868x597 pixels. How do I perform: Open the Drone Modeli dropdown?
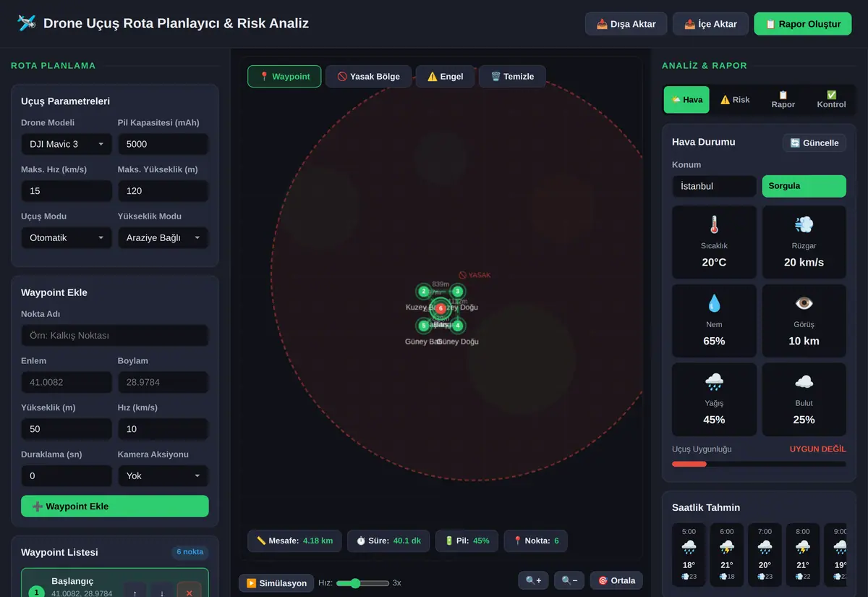click(x=67, y=144)
